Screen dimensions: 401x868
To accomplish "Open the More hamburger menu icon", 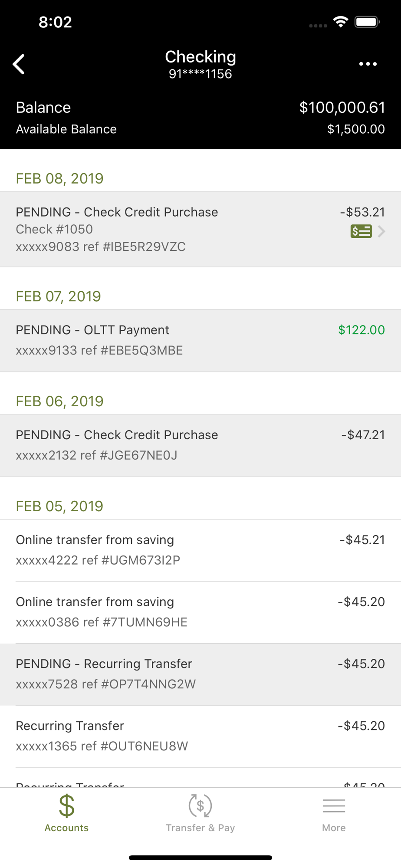I will 334,806.
